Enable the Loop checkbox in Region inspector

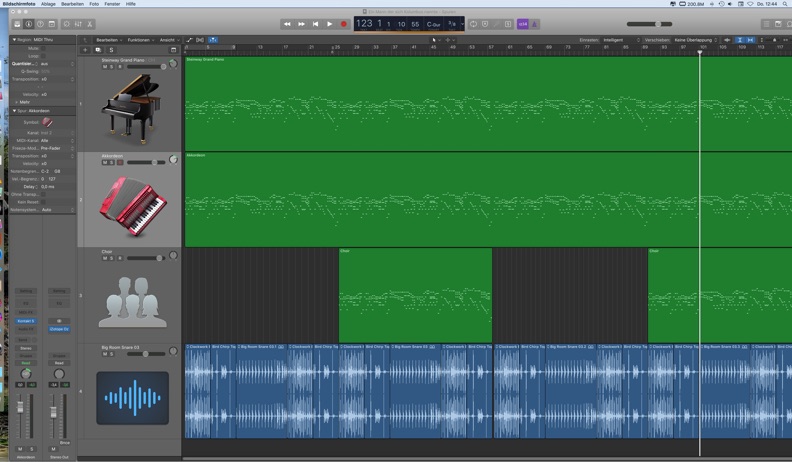click(43, 56)
